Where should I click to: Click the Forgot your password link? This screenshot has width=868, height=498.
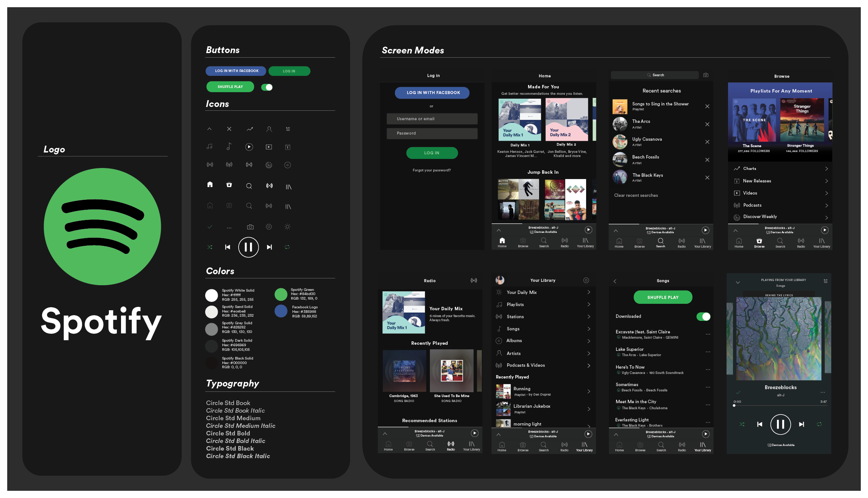point(432,170)
